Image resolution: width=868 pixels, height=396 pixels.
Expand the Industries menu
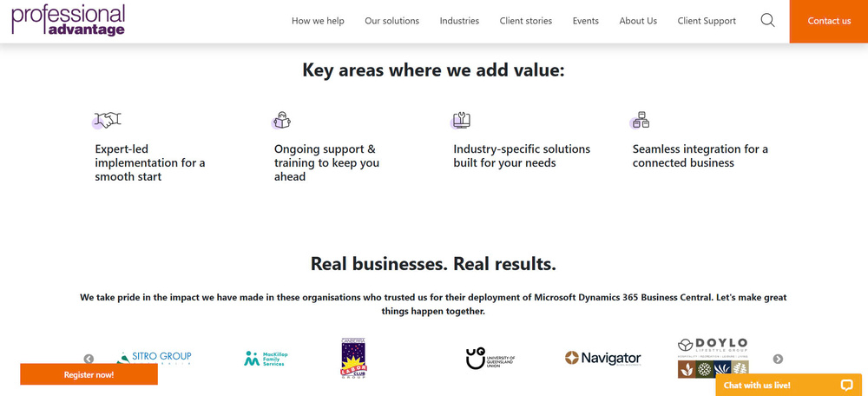coord(459,21)
